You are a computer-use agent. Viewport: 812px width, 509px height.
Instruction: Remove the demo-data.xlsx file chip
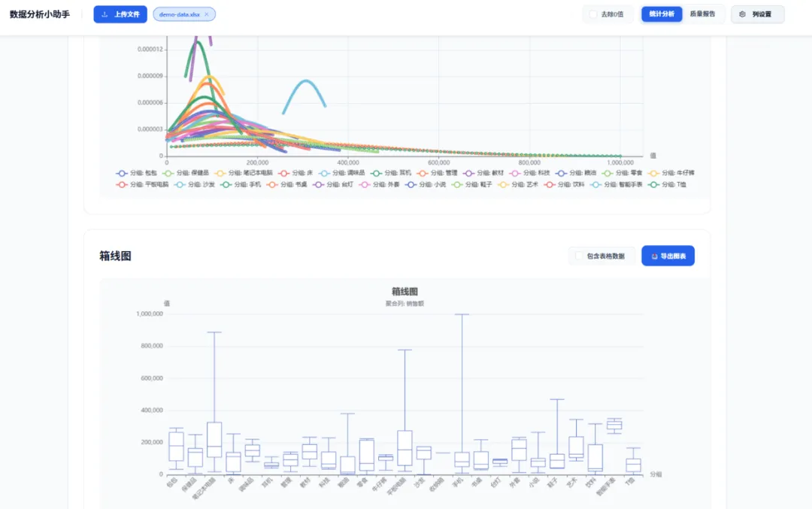(x=207, y=14)
